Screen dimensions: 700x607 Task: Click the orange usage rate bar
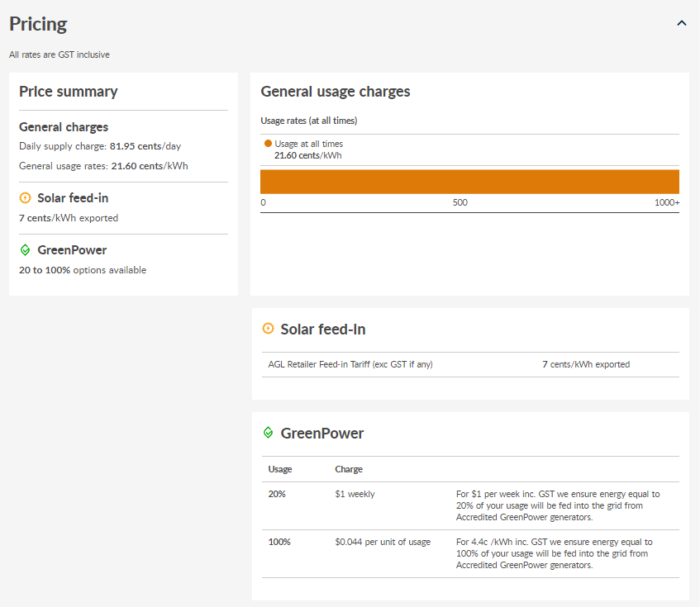469,182
